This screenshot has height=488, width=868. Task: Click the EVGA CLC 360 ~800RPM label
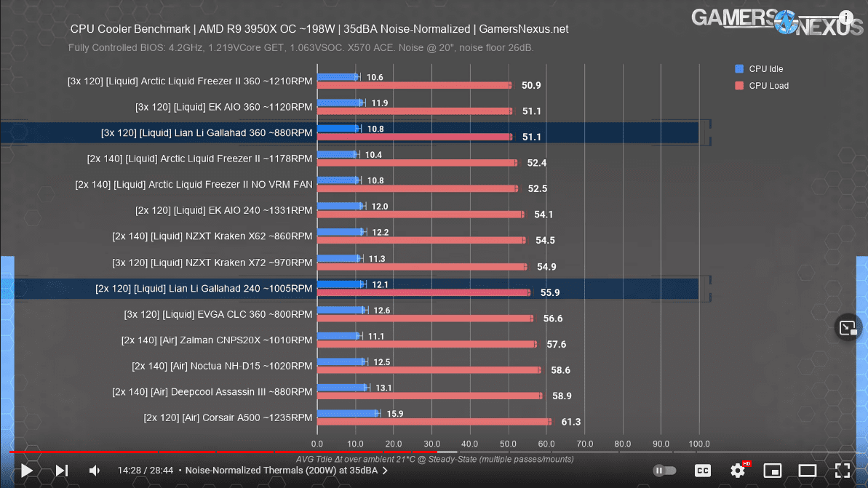click(218, 314)
